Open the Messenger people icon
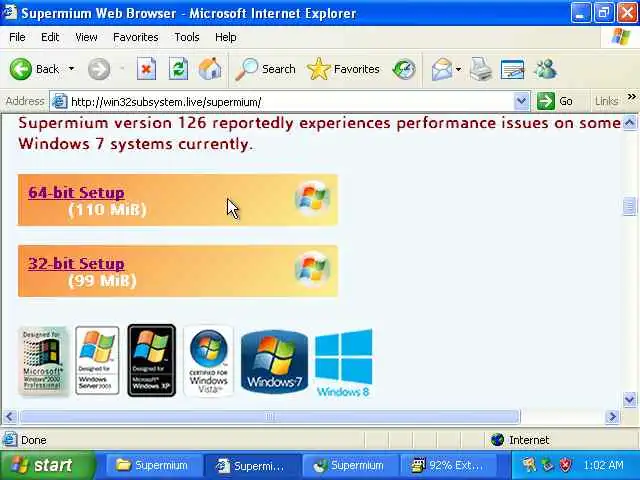This screenshot has width=640, height=480. tap(545, 69)
